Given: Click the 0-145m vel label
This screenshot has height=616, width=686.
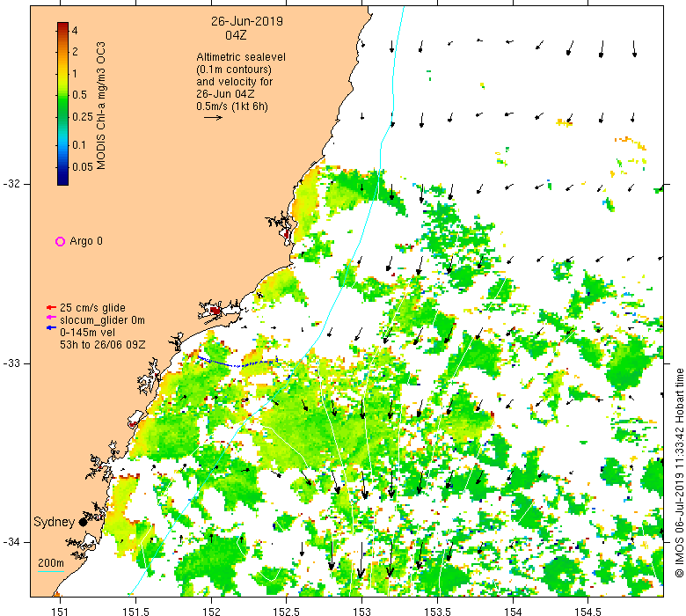Looking at the screenshot, I should pyautogui.click(x=87, y=333).
